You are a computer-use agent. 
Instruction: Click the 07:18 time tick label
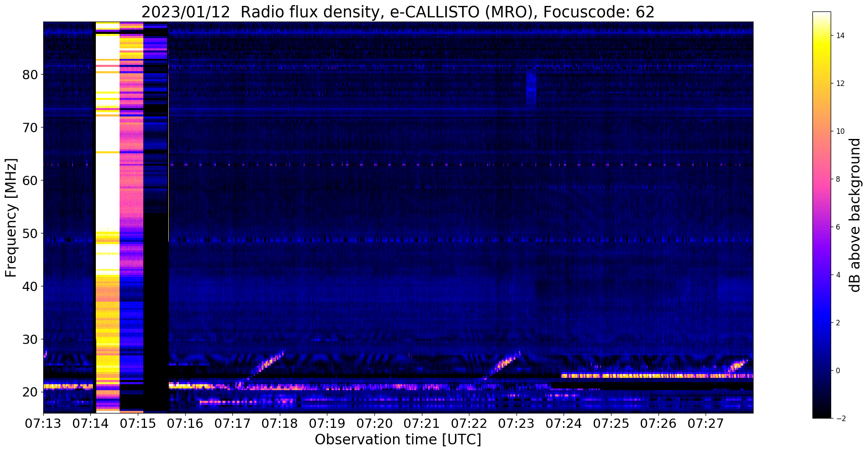(280, 424)
